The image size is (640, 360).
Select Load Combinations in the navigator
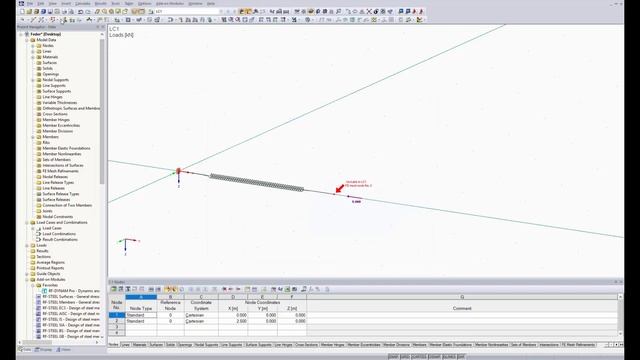point(59,234)
